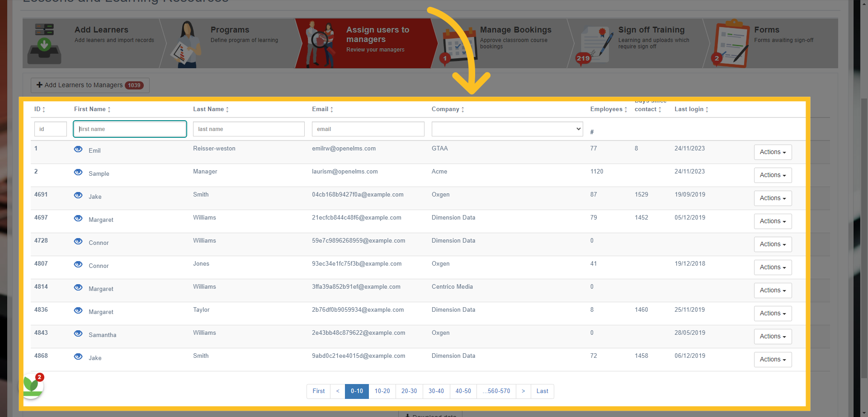Focus the id filter field
The height and width of the screenshot is (417, 868).
click(51, 129)
